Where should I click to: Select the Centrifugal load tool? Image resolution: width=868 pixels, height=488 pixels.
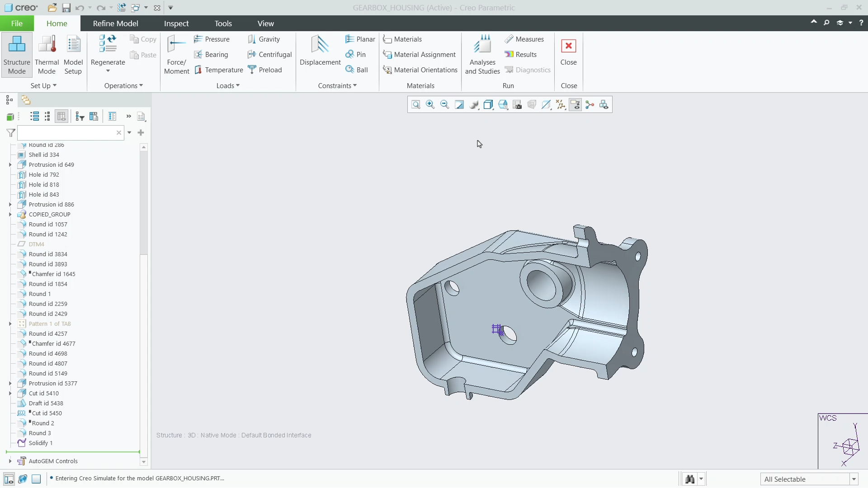click(270, 55)
